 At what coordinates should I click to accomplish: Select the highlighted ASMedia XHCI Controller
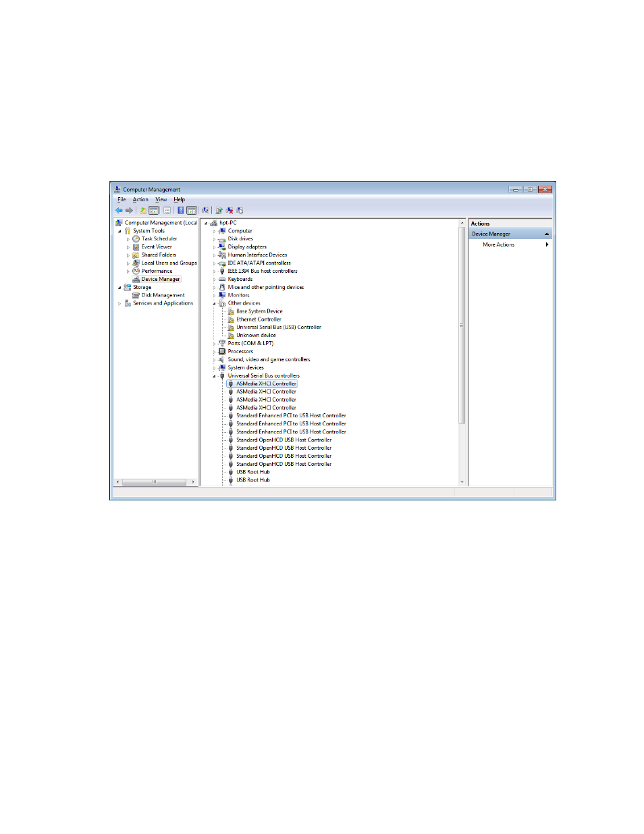(x=266, y=384)
